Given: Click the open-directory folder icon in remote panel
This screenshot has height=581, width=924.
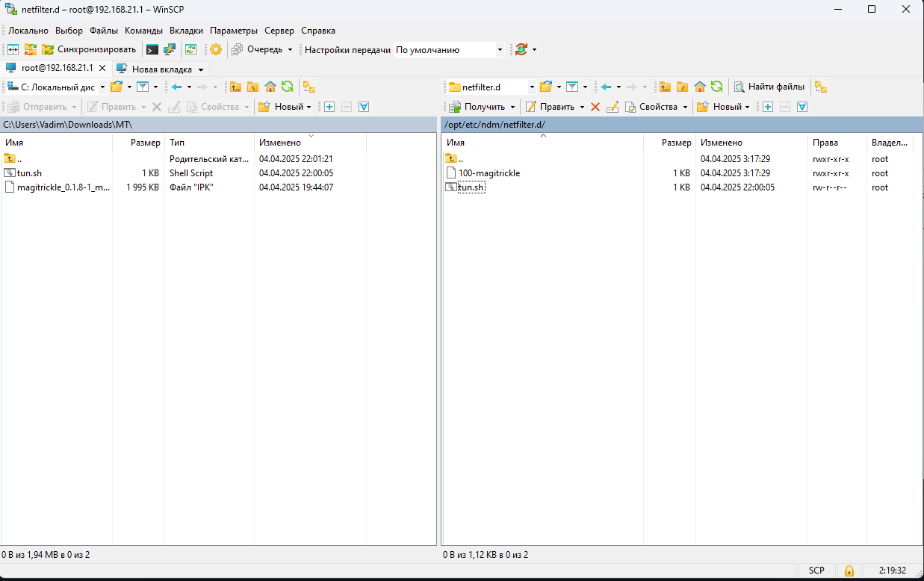Looking at the screenshot, I should [546, 87].
